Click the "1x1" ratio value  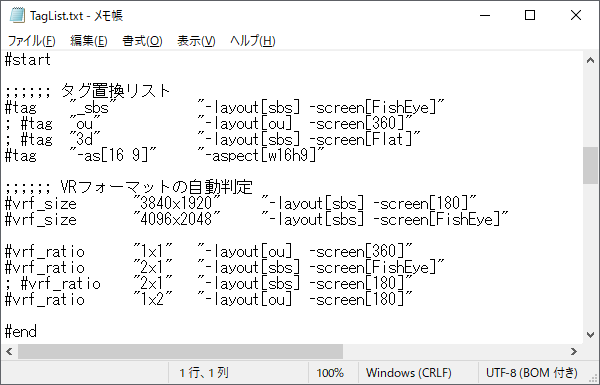click(x=153, y=252)
